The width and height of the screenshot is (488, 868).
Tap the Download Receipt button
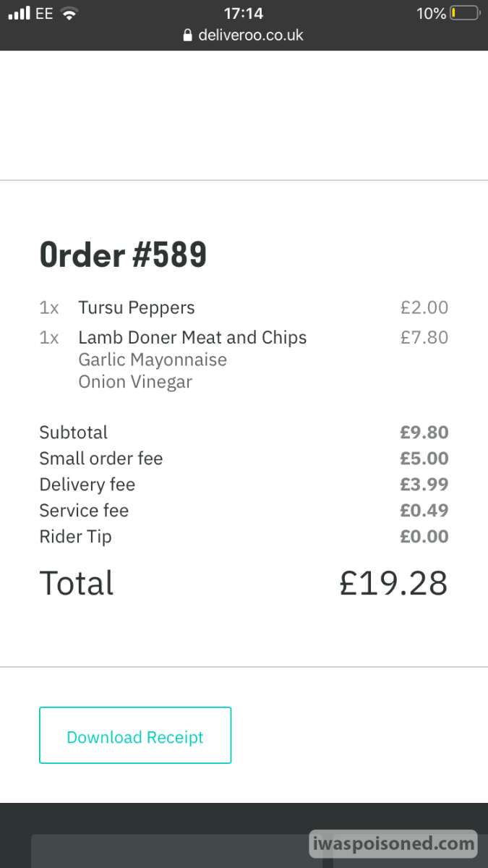(135, 736)
